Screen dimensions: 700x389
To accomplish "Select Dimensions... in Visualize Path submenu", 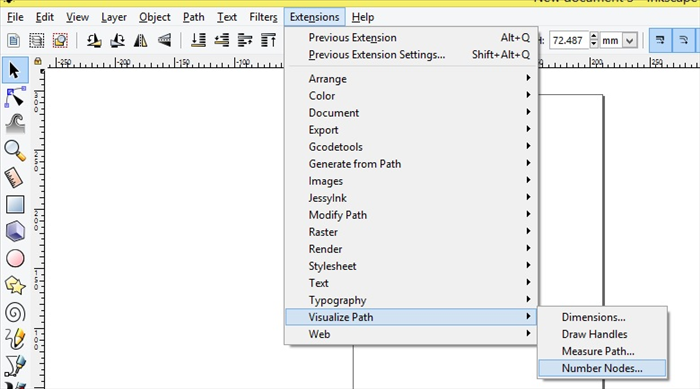I will (x=602, y=317).
